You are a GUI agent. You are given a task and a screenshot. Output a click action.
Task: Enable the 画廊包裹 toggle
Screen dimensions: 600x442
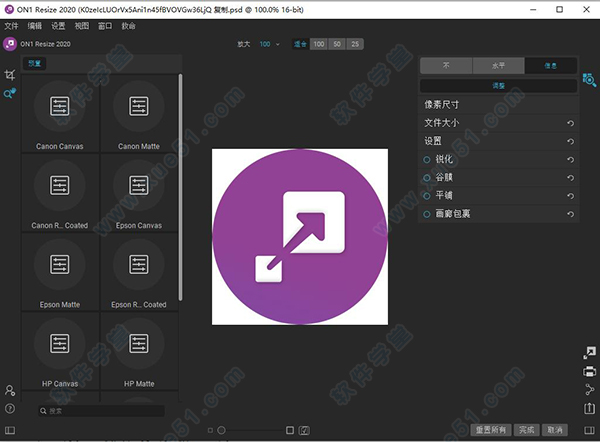click(427, 214)
